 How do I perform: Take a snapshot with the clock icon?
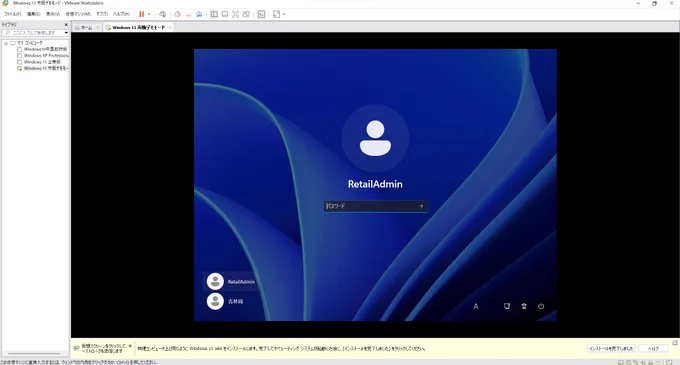pyautogui.click(x=178, y=14)
